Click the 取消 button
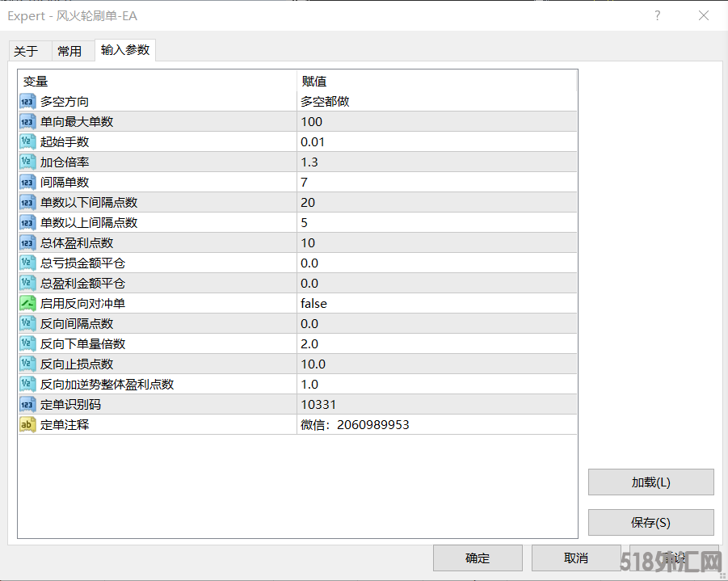 (x=576, y=558)
